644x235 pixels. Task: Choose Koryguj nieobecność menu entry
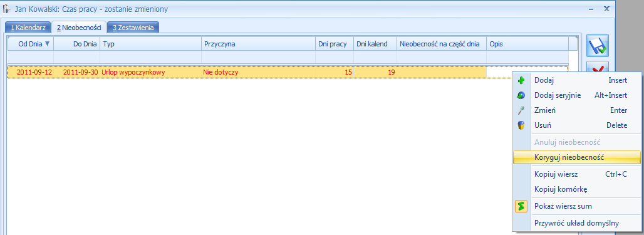pos(576,157)
